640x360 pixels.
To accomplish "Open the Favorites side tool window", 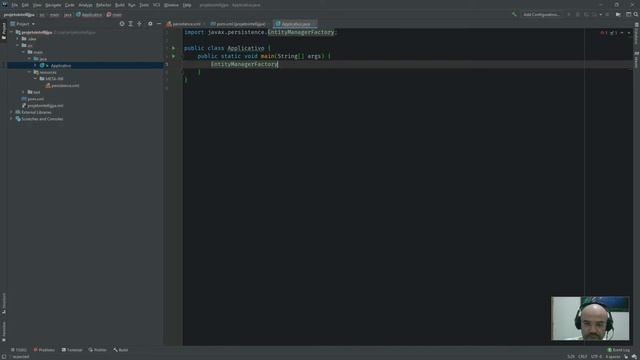I will point(4,331).
